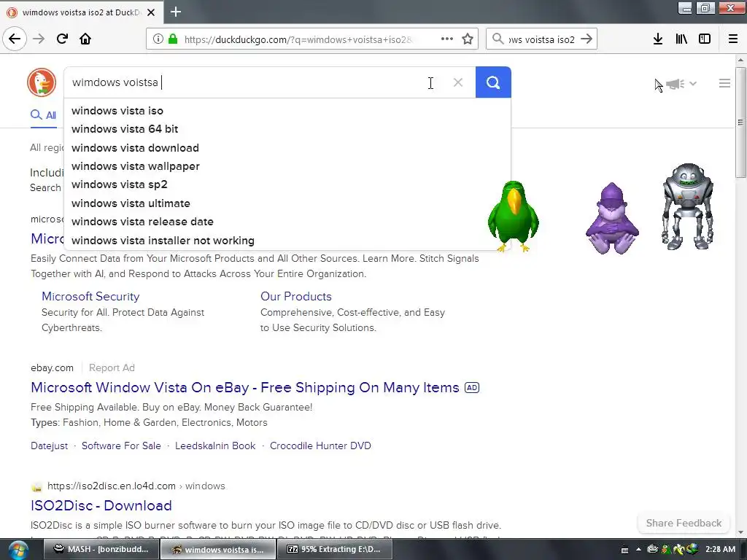The image size is (747, 560).
Task: Go back to the previous page
Action: tap(15, 39)
